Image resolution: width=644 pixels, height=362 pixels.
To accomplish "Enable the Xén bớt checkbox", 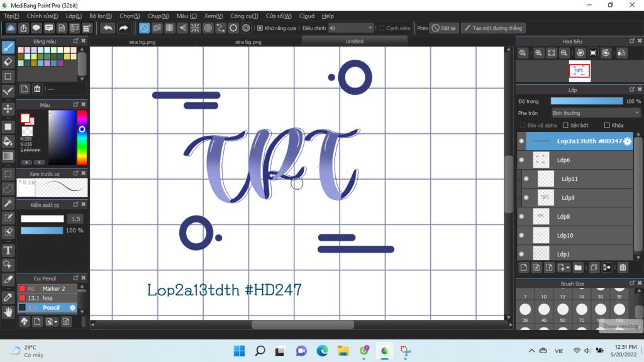I will click(565, 125).
